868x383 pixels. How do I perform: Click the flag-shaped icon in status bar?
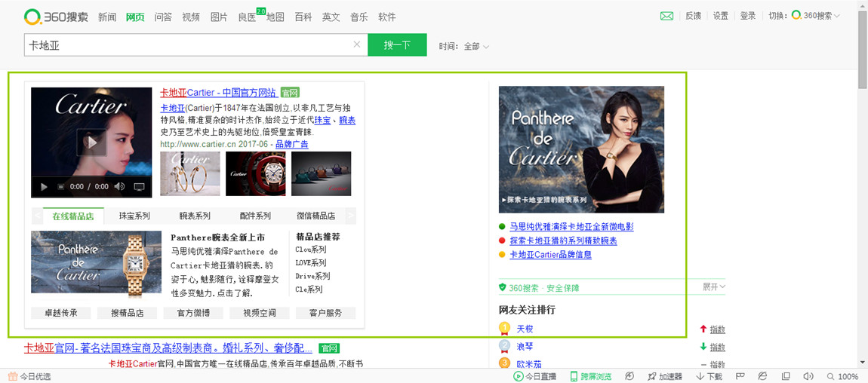(x=740, y=376)
